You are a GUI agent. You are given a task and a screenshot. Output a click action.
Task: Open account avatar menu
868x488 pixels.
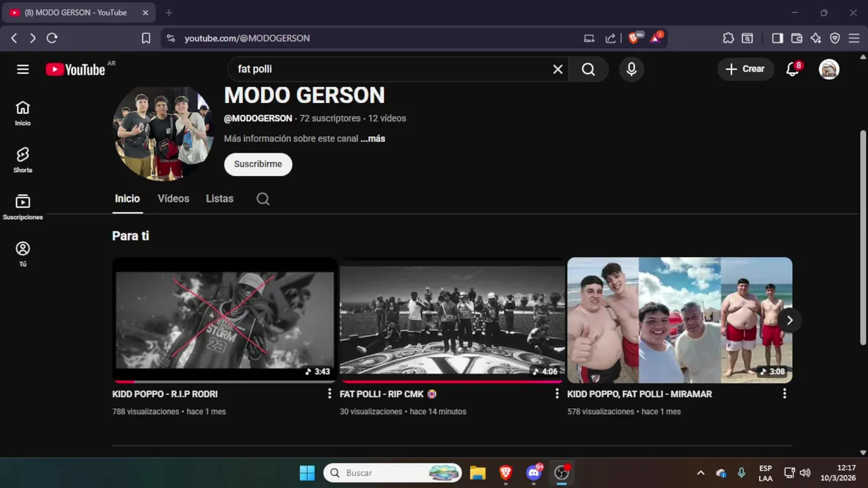829,69
